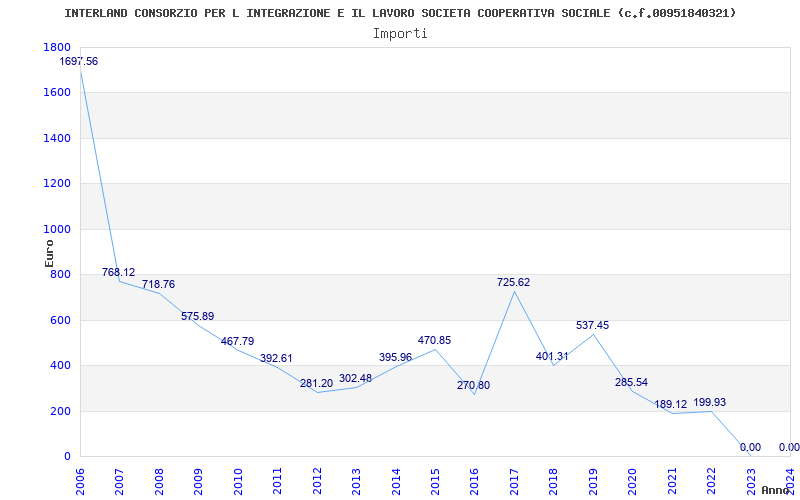Viewport: 800px width, 500px height.
Task: Click the 2007 year label on x-axis
Action: tap(119, 481)
